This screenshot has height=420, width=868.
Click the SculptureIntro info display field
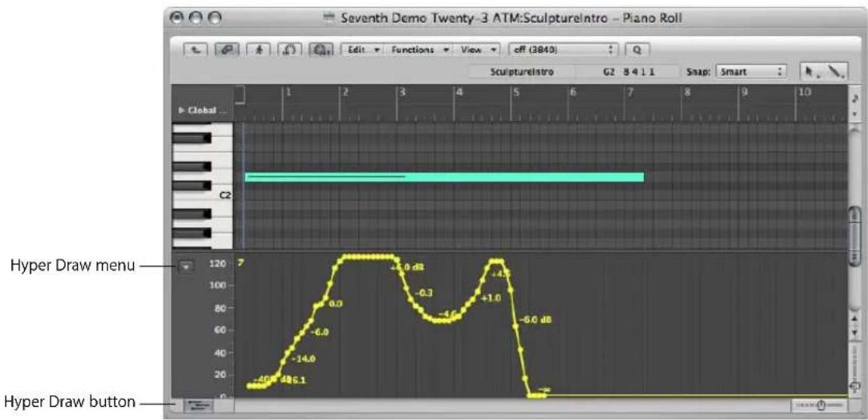pyautogui.click(x=522, y=72)
